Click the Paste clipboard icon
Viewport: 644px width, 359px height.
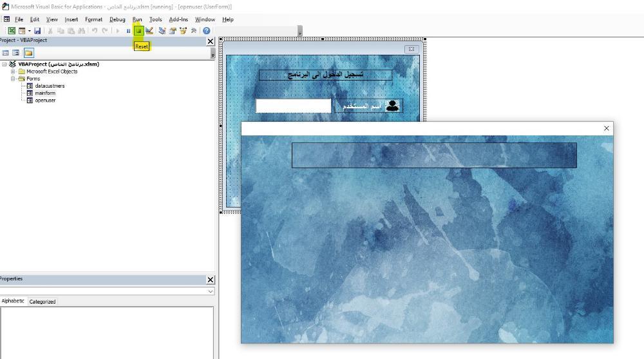coord(71,31)
